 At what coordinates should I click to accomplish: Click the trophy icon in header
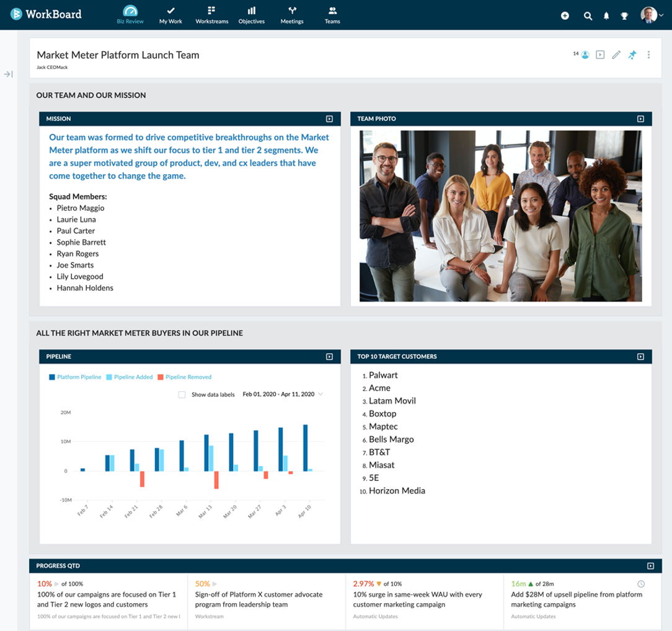click(624, 16)
